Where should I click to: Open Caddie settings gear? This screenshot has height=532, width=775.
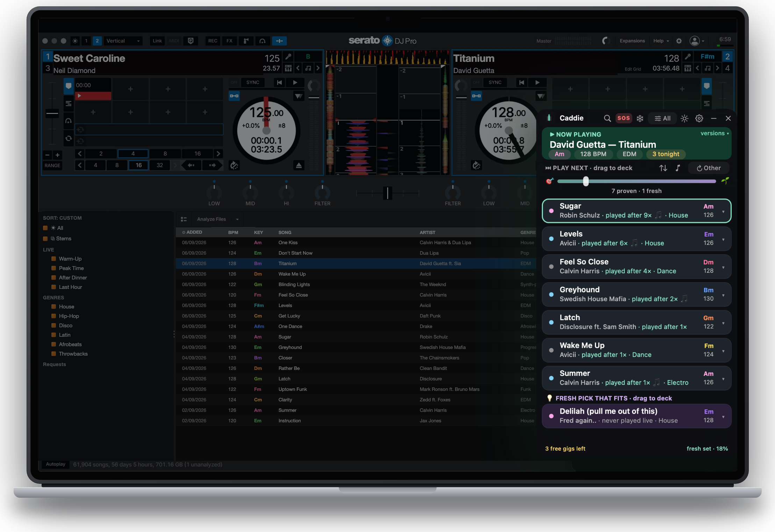[699, 118]
